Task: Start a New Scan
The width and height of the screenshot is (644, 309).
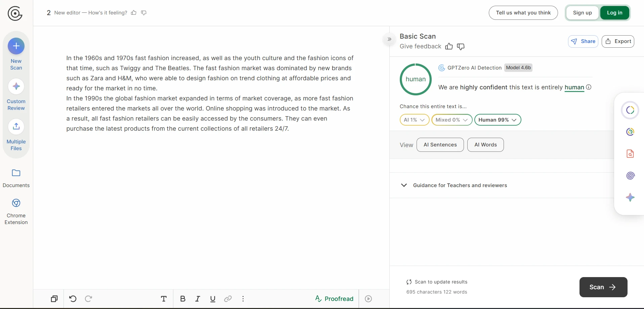Action: pos(16,54)
